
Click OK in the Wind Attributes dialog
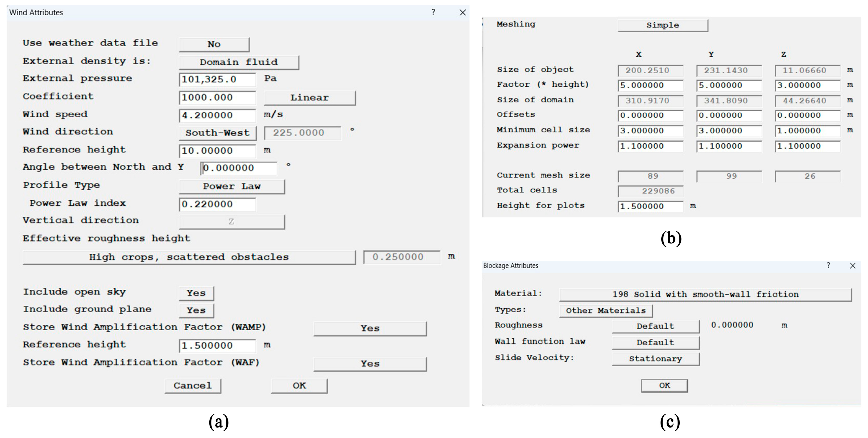click(299, 386)
